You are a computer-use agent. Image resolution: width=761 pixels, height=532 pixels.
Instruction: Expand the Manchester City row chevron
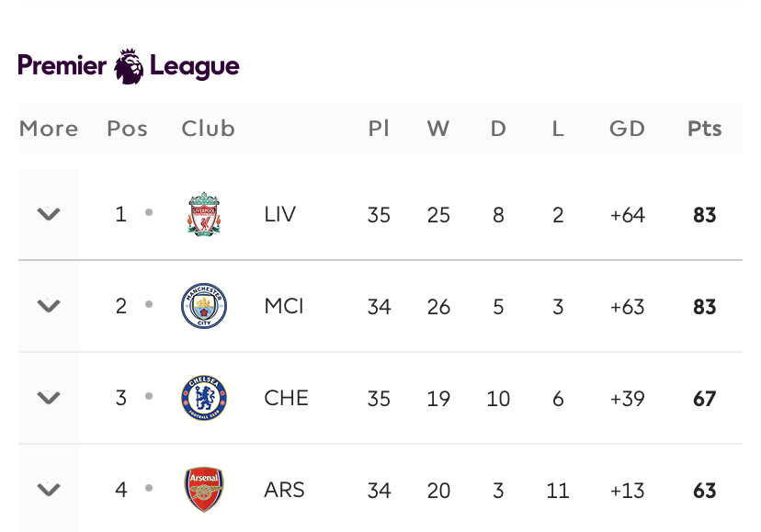click(49, 305)
